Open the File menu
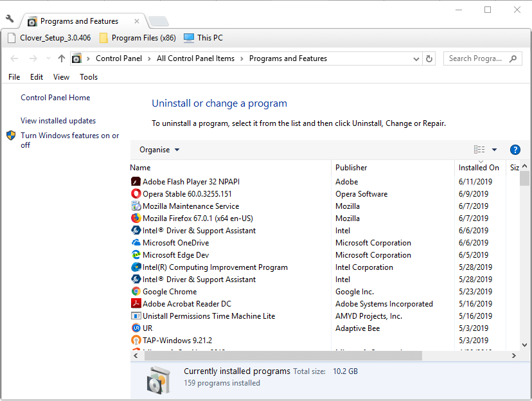The image size is (532, 401). coord(14,77)
